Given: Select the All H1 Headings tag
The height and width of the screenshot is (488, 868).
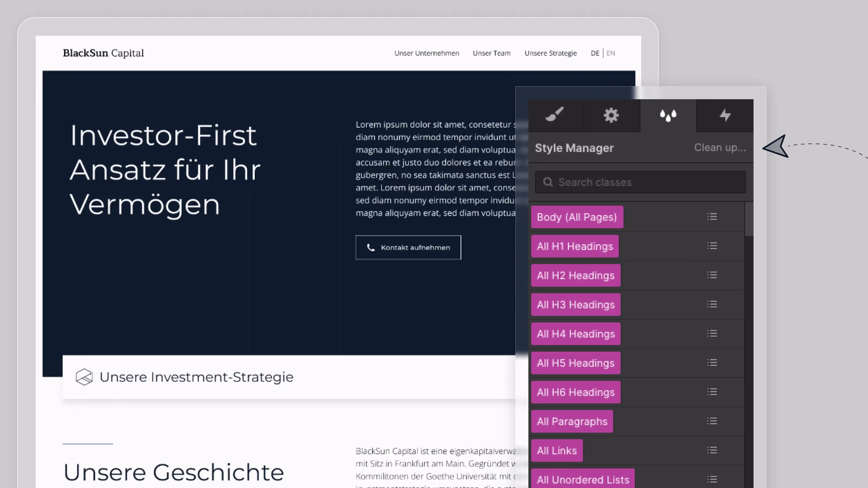Looking at the screenshot, I should pos(575,246).
